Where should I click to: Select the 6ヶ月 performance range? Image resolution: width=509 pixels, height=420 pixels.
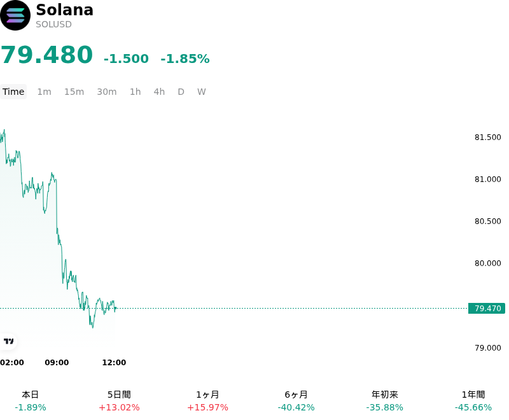coord(296,401)
